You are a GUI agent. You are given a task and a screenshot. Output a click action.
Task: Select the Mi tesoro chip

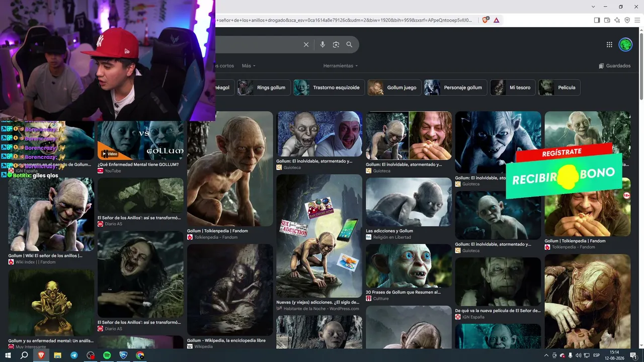513,87
